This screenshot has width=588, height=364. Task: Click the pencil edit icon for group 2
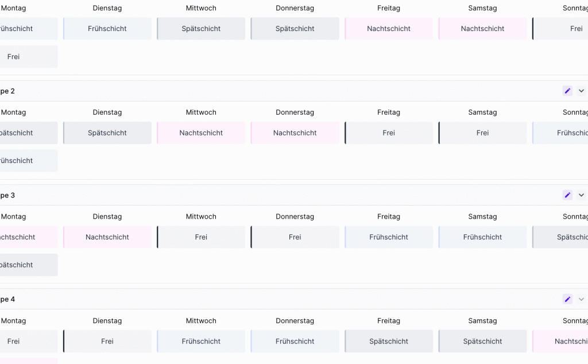(x=567, y=91)
